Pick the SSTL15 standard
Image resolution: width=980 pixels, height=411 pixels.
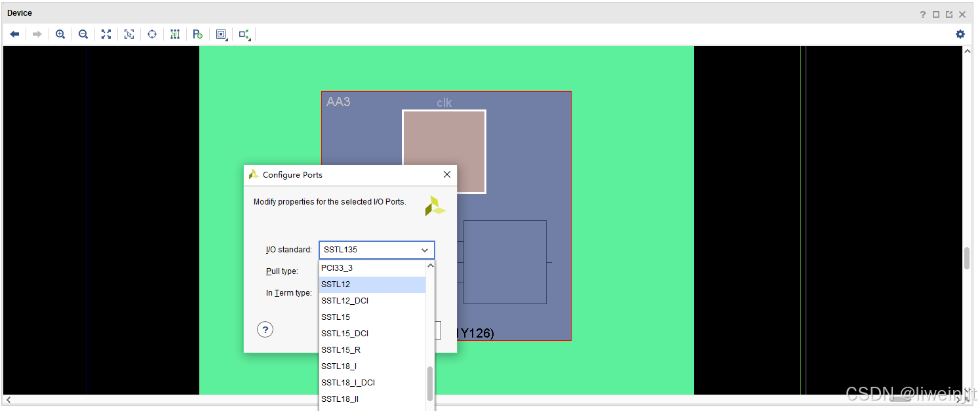[372, 317]
